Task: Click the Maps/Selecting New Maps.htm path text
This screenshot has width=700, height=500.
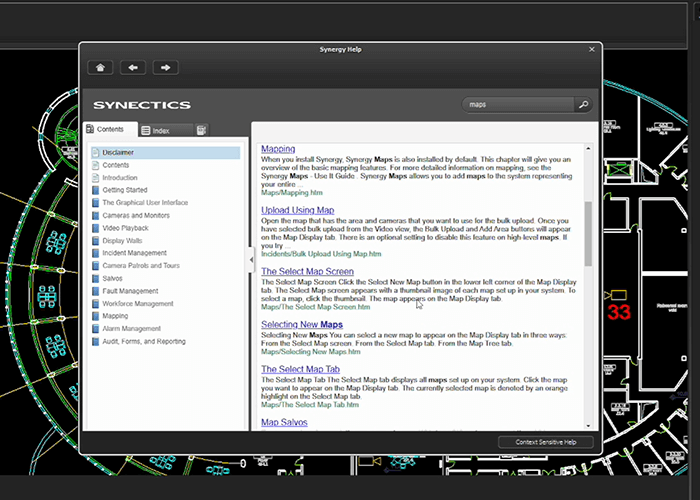Action: point(311,352)
